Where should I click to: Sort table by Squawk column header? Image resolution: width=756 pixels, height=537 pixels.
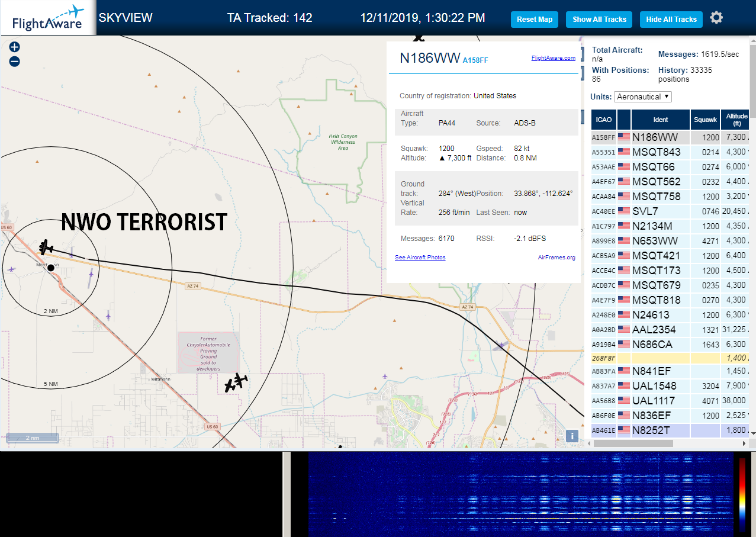(x=705, y=120)
